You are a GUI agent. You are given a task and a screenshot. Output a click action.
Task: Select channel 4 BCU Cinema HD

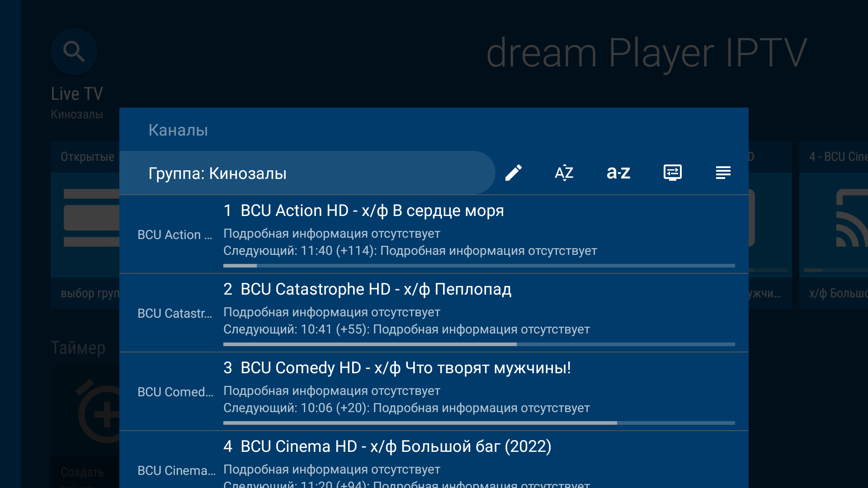pyautogui.click(x=434, y=460)
